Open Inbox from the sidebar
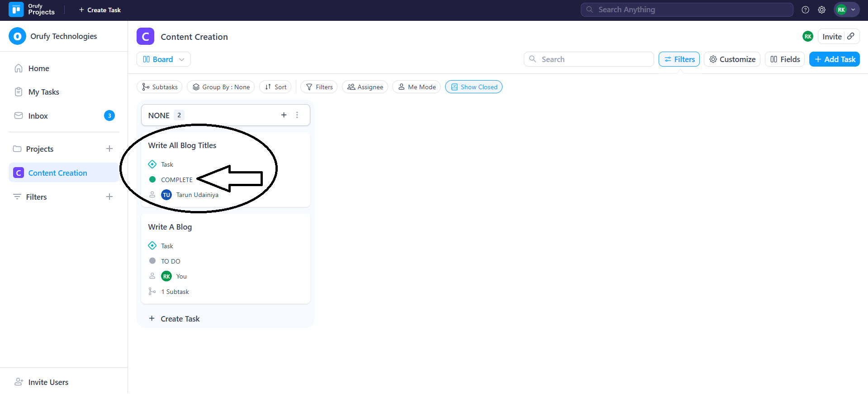Image resolution: width=868 pixels, height=394 pixels. 38,116
